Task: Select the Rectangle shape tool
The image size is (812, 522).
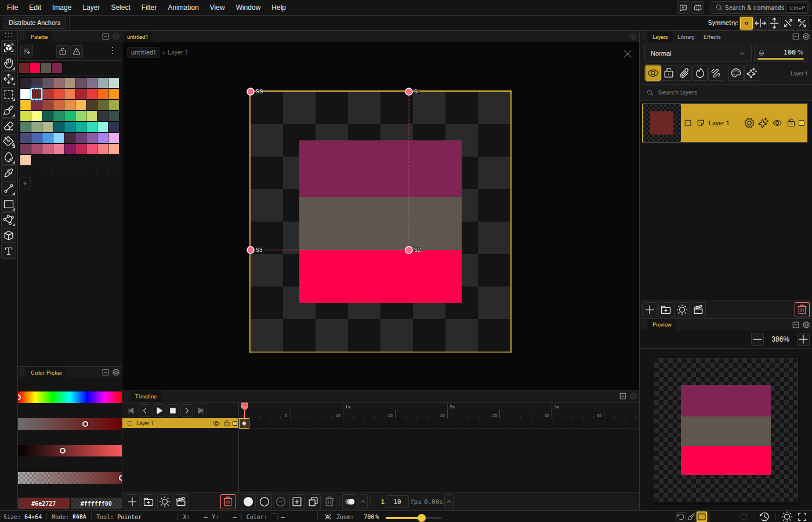Action: [9, 204]
